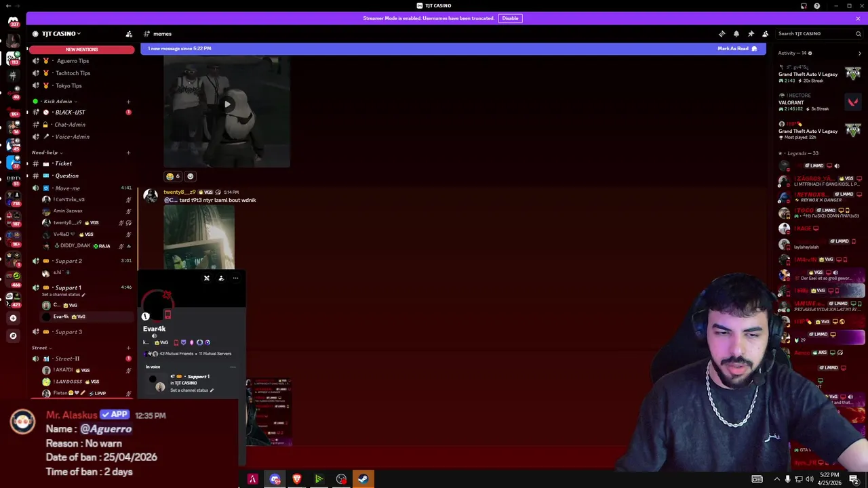Open the Threads icon in channel header

722,34
